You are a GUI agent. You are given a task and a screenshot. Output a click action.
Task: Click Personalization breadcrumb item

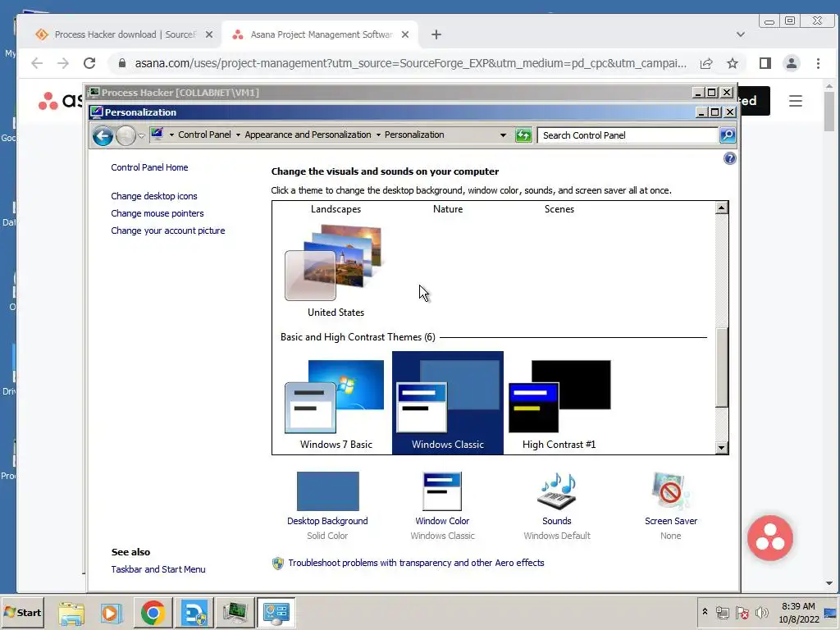[414, 135]
